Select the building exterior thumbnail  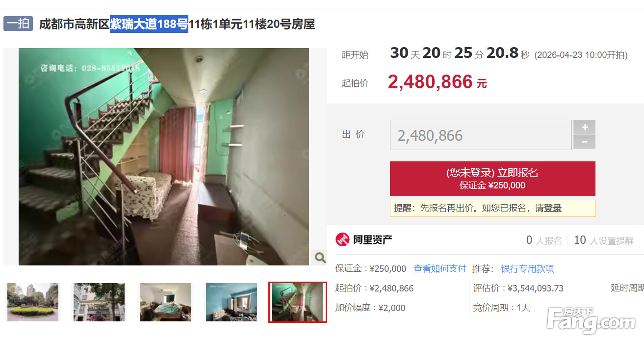(x=99, y=302)
